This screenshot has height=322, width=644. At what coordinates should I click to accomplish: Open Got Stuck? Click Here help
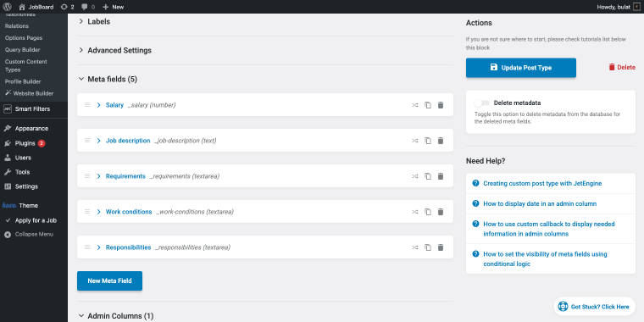pos(594,307)
